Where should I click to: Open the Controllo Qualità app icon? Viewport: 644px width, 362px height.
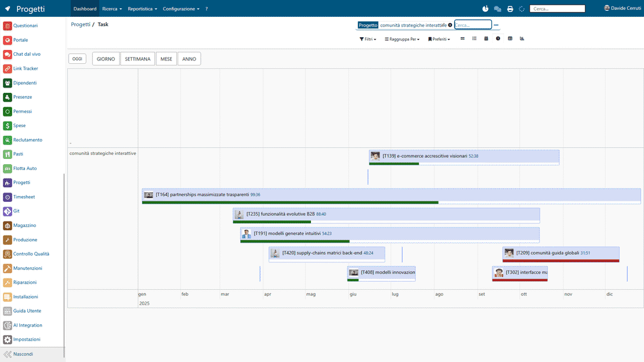(x=8, y=254)
